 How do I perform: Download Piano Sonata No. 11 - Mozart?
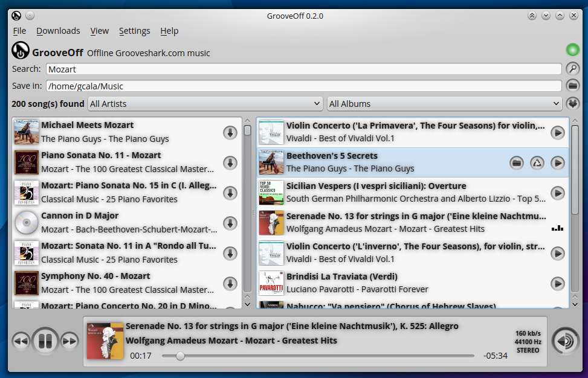coord(230,163)
